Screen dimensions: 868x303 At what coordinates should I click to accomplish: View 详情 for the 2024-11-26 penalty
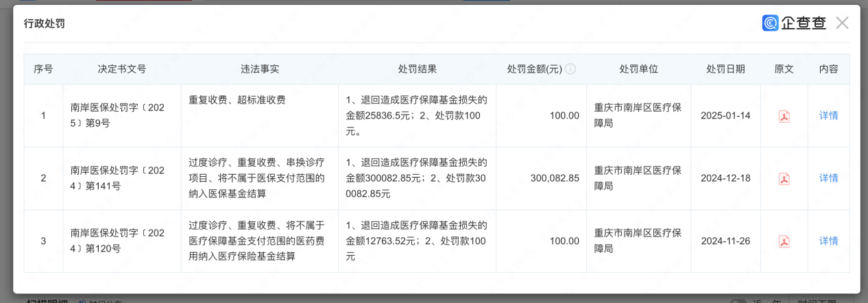pos(828,241)
